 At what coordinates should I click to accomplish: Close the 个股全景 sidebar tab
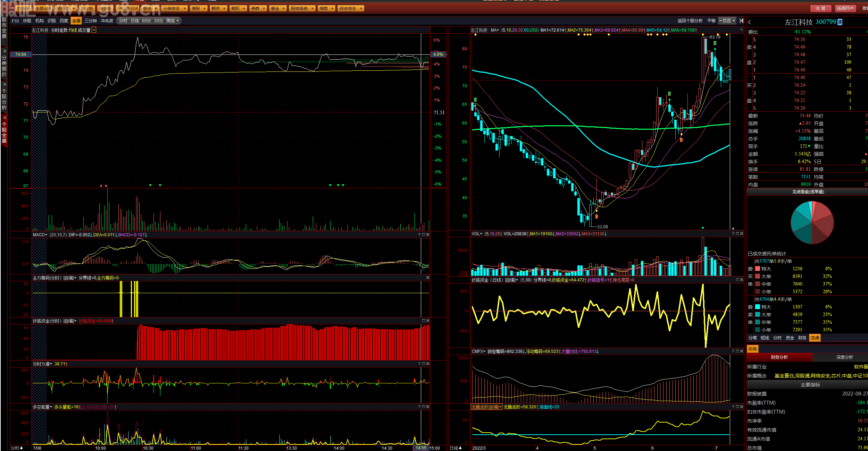click(x=5, y=118)
